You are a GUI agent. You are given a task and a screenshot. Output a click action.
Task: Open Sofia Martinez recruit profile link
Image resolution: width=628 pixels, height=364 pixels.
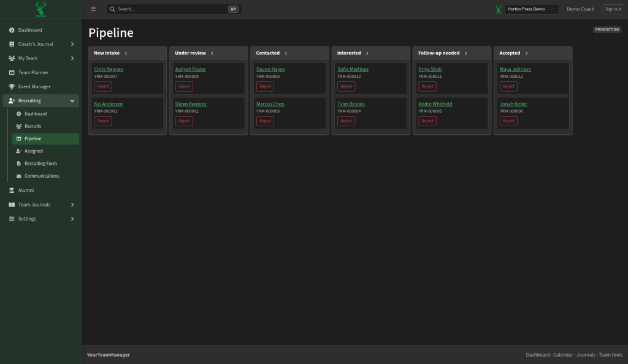click(x=353, y=69)
